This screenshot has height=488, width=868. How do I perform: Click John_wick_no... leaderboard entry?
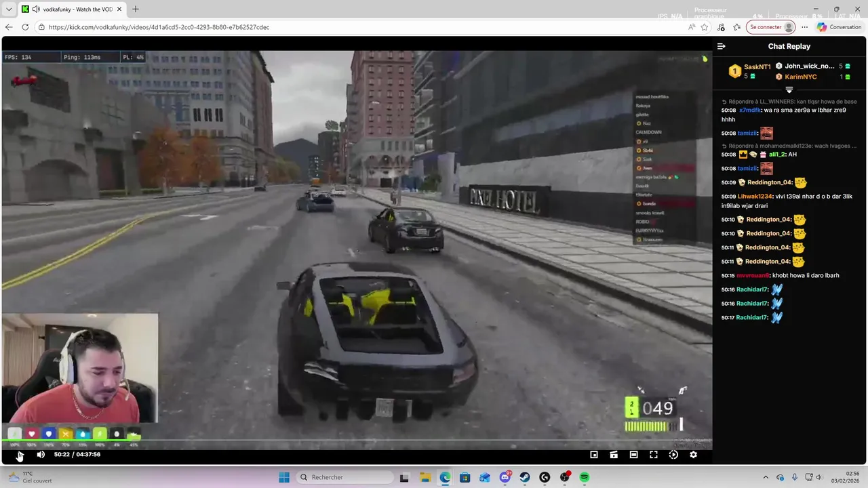click(x=810, y=66)
